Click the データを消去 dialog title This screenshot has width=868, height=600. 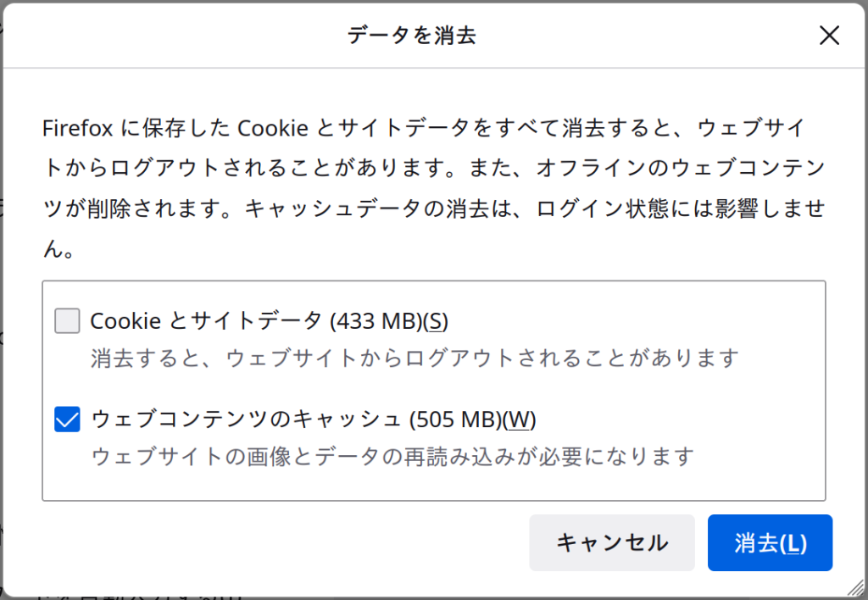click(412, 36)
